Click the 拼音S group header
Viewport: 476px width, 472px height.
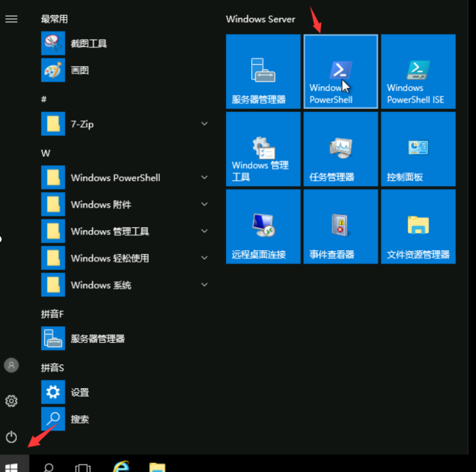click(52, 367)
